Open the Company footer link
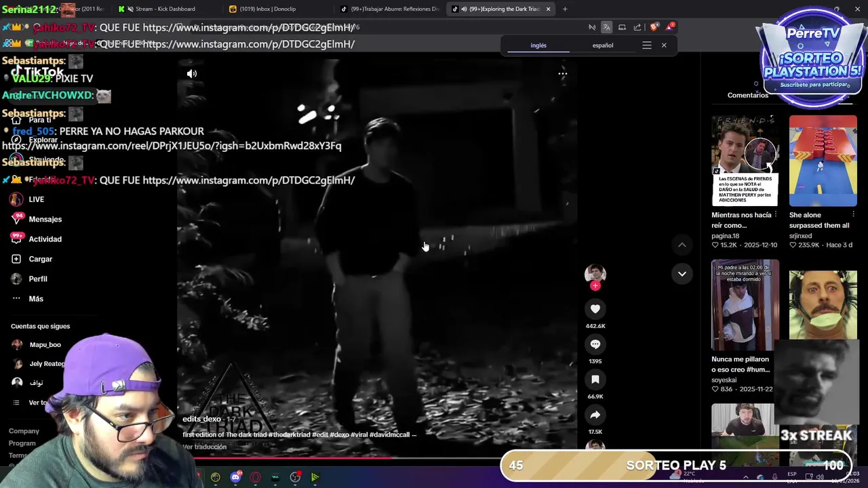Screen dimensions: 868x488 (24, 431)
